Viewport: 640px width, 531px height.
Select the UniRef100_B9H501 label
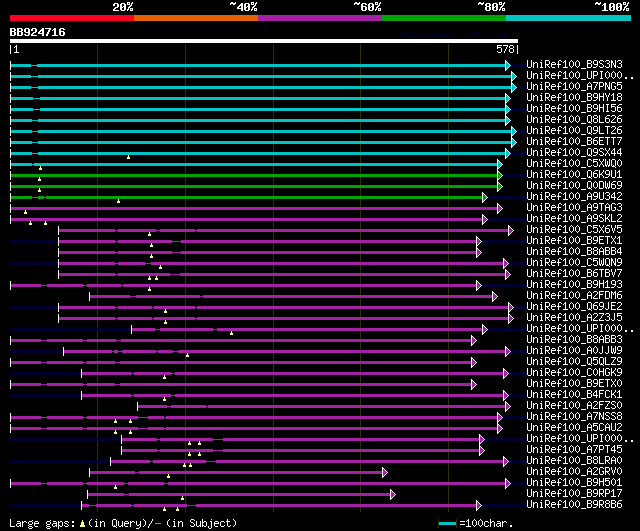tap(574, 483)
